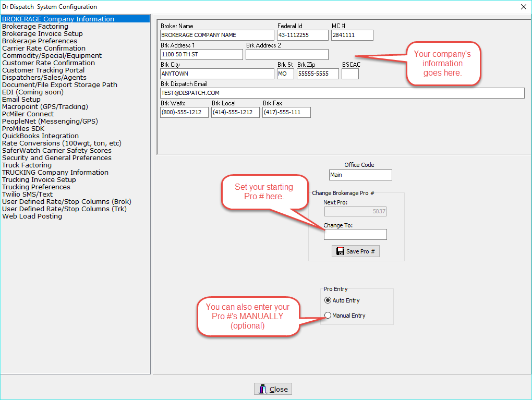Image resolution: width=532 pixels, height=400 pixels.
Task: Select Commodity/Special/Equipment entry
Action: [x=52, y=56]
